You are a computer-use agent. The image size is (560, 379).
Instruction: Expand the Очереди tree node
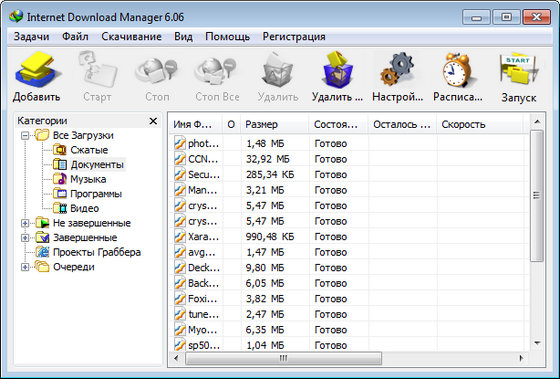coord(25,267)
